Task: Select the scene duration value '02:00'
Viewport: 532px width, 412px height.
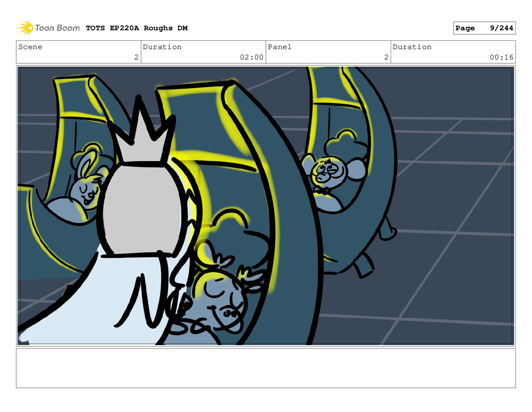Action: click(252, 57)
